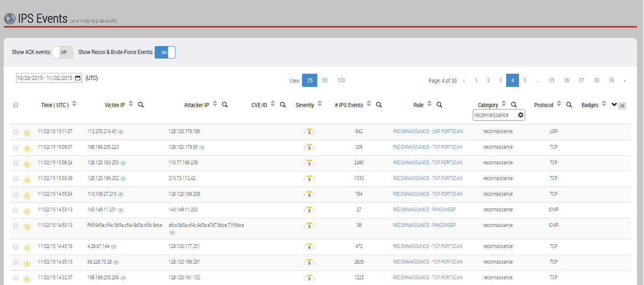This screenshot has height=285, width=644.
Task: Click green plus next to 128.120.179.95
Action: click(202, 147)
